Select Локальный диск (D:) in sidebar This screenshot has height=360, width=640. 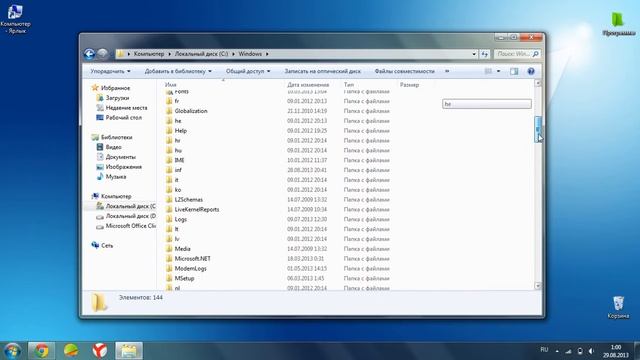tap(131, 216)
